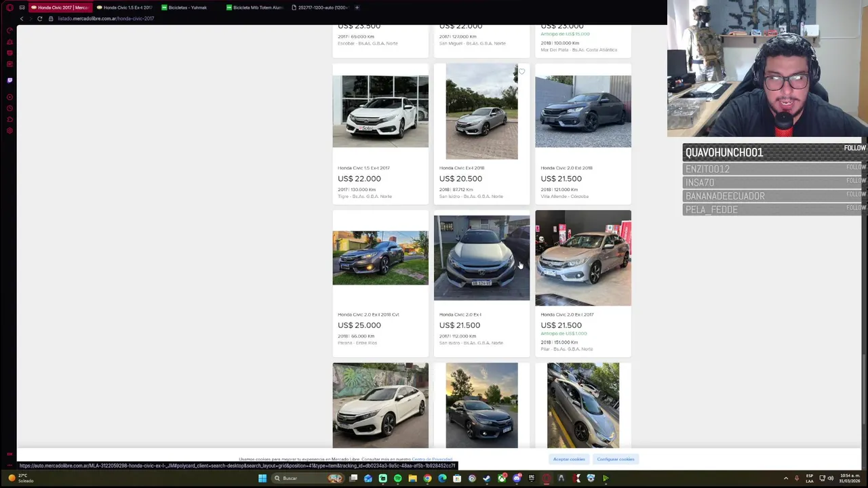Screen dimensions: 868x488
Task: Follow QUAVOHUNCHO01 in stream overlay
Action: coord(854,148)
